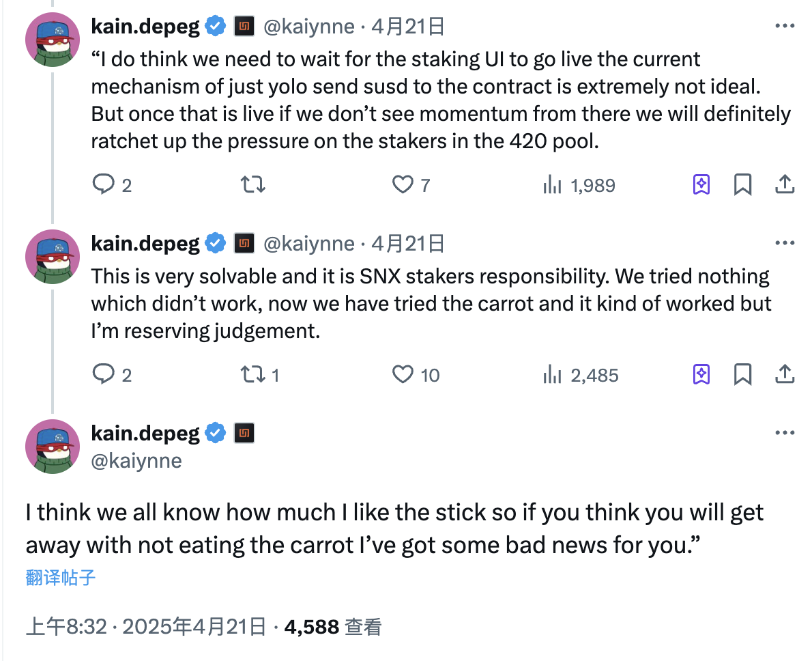Repost the first tweet about staking UI

click(254, 184)
